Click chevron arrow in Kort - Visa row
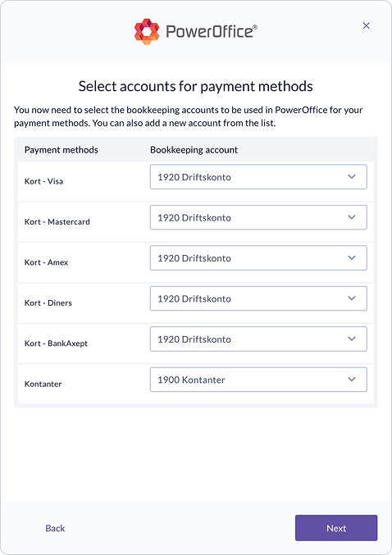This screenshot has height=555, width=392. (x=352, y=176)
